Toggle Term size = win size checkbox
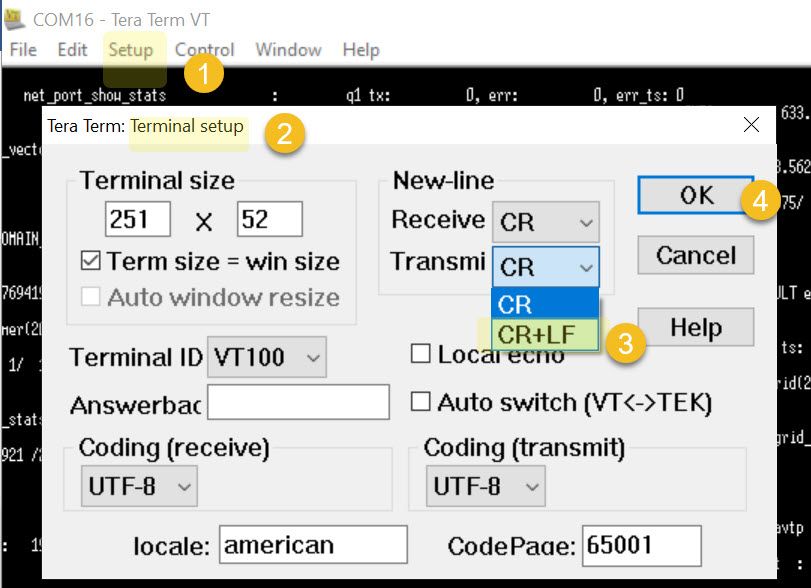The image size is (811, 588). click(91, 261)
